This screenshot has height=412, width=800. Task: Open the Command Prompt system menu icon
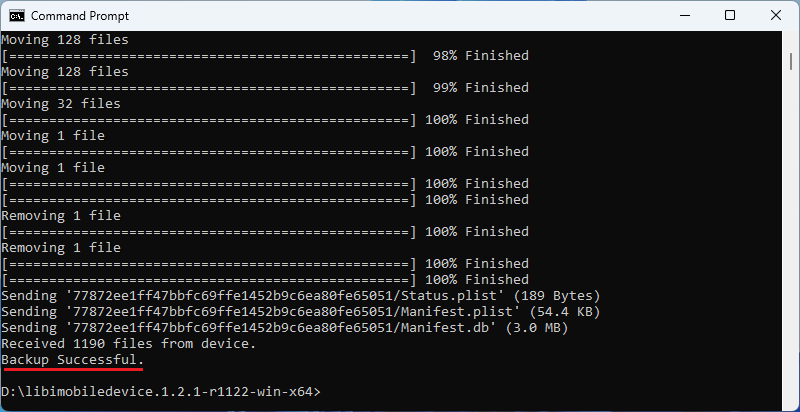[x=16, y=16]
